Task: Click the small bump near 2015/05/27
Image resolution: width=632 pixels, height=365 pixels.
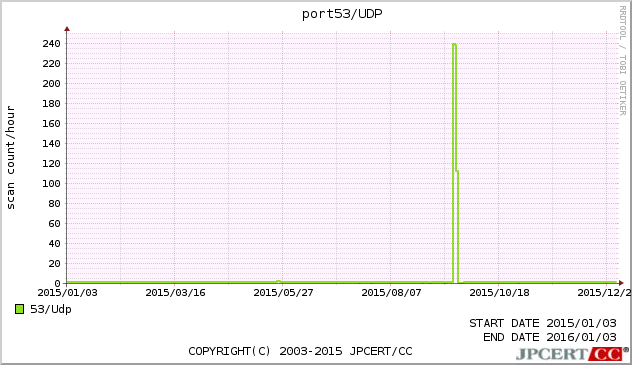Action: click(x=279, y=281)
